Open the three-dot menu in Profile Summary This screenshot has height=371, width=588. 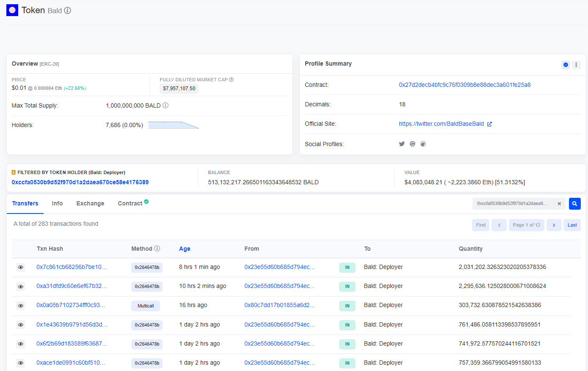click(576, 65)
